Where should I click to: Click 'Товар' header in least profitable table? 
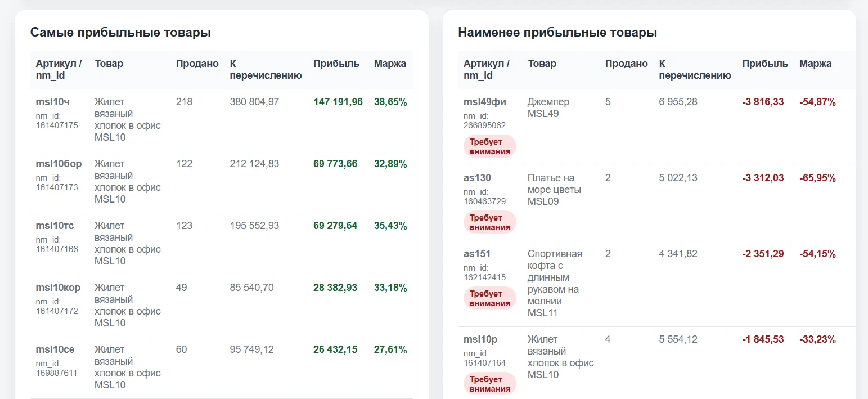pyautogui.click(x=542, y=64)
